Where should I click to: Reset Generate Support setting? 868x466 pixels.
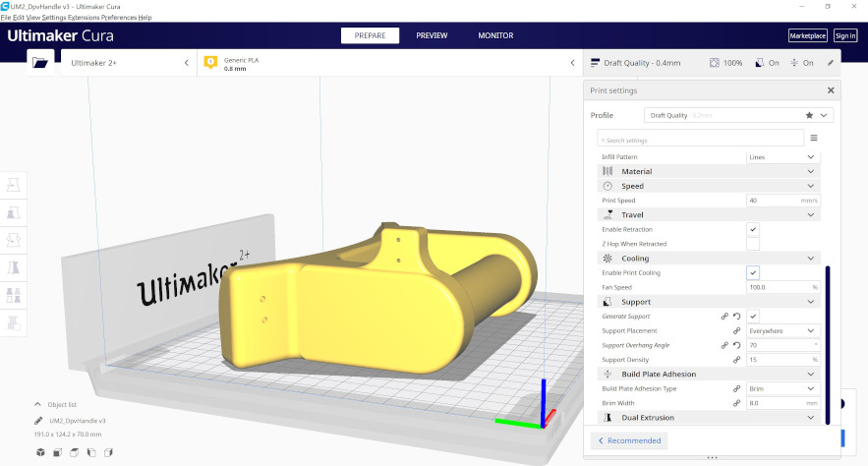737,316
